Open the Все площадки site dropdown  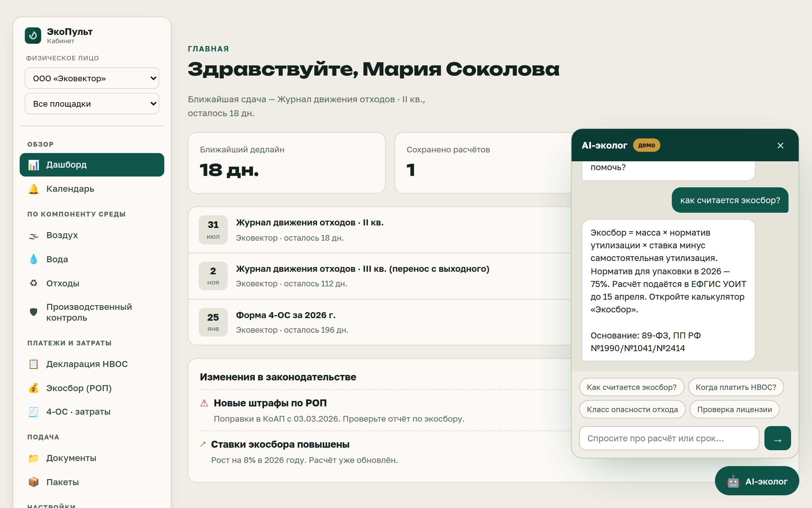[x=92, y=104]
